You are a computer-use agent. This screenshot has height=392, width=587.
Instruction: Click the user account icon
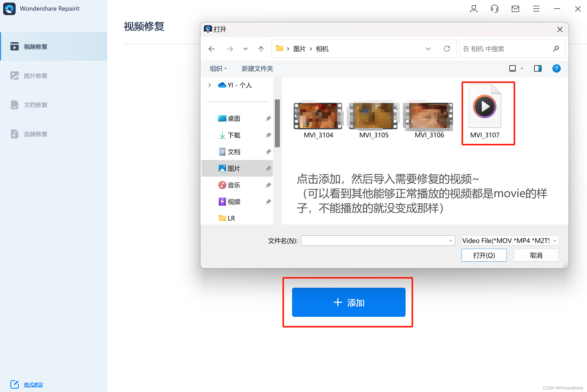coord(474,9)
